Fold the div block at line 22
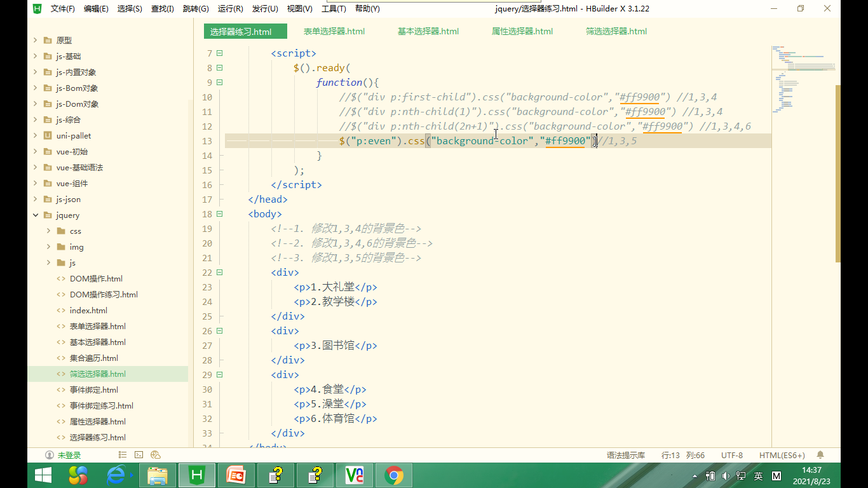Viewport: 868px width, 488px height. pyautogui.click(x=220, y=273)
